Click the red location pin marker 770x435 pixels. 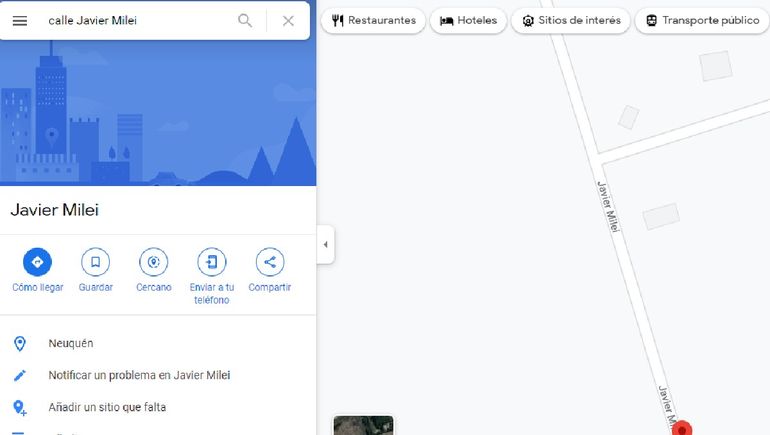(682, 428)
